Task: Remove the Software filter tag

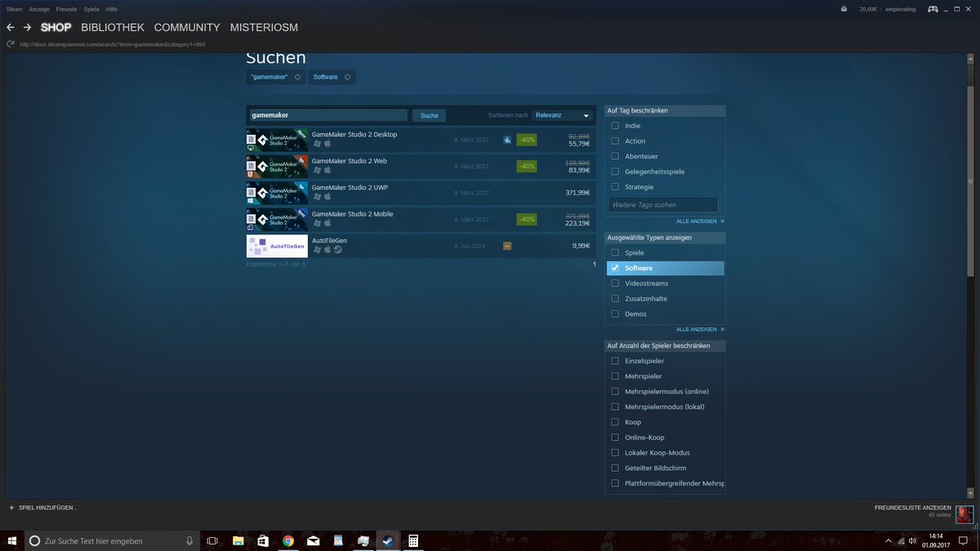Action: point(347,77)
